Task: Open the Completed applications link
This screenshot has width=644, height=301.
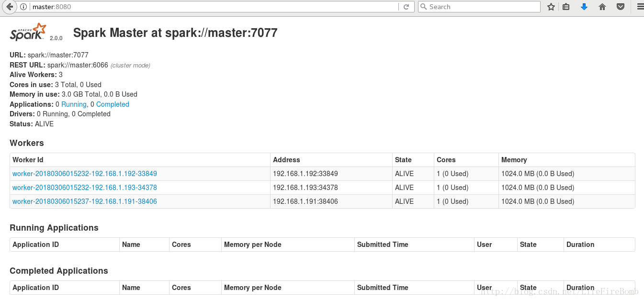Action: pyautogui.click(x=113, y=104)
